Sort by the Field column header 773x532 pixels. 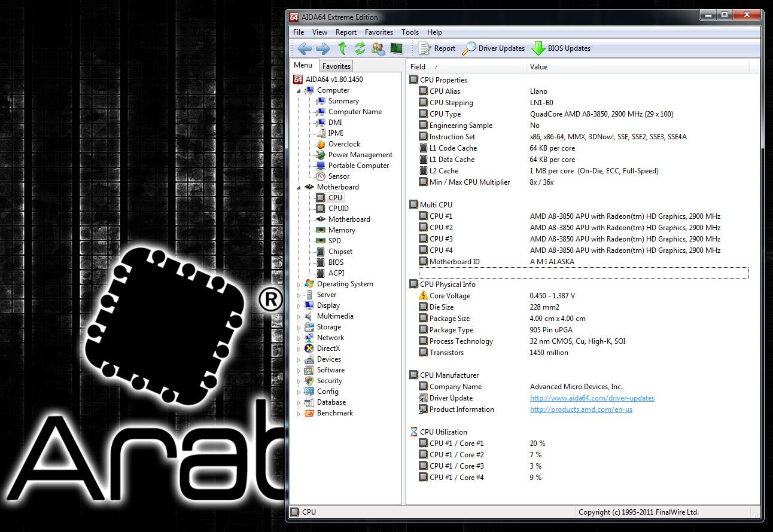pos(467,67)
